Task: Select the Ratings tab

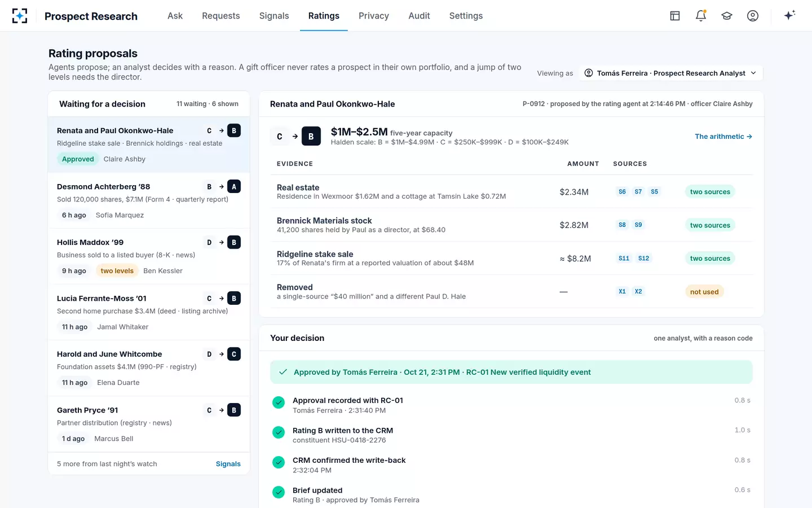Action: pyautogui.click(x=324, y=16)
